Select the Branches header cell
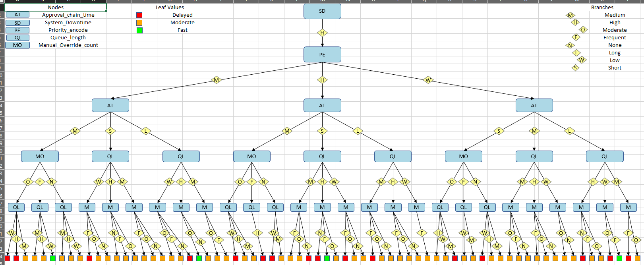The height and width of the screenshot is (265, 644). coord(602,7)
